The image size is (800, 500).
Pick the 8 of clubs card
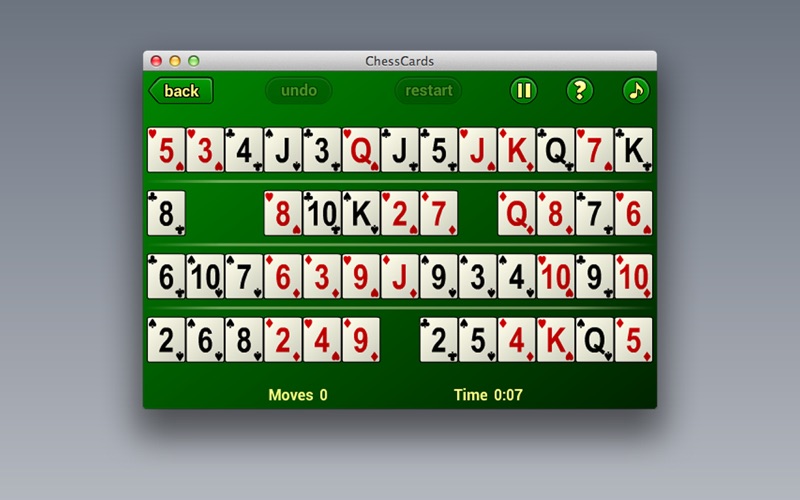[166, 213]
